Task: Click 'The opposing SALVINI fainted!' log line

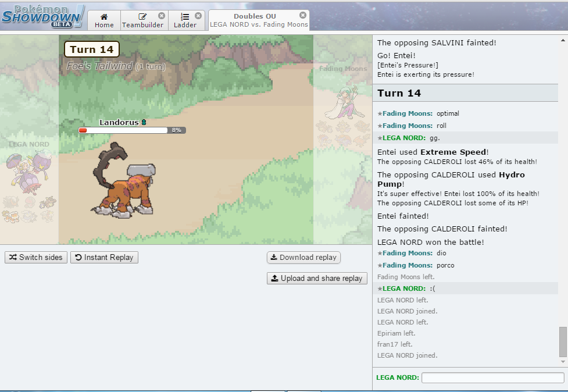Action: 437,43
